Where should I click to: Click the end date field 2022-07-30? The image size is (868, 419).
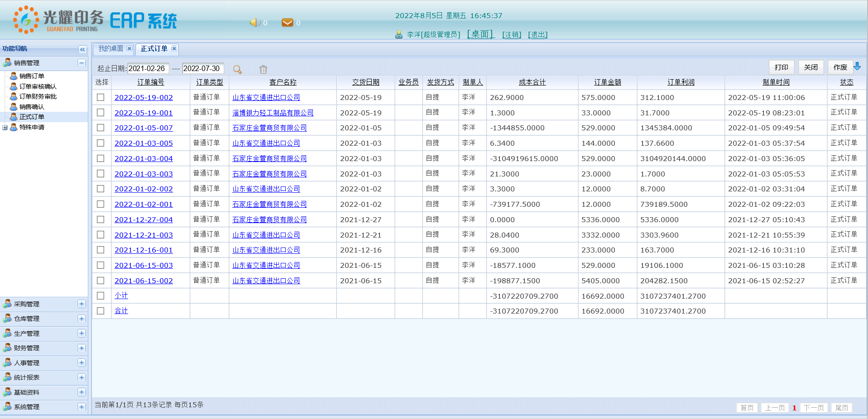pyautogui.click(x=203, y=68)
